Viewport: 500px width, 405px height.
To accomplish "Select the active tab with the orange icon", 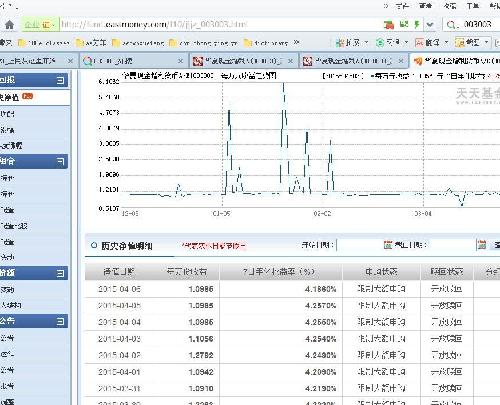I will pos(455,61).
